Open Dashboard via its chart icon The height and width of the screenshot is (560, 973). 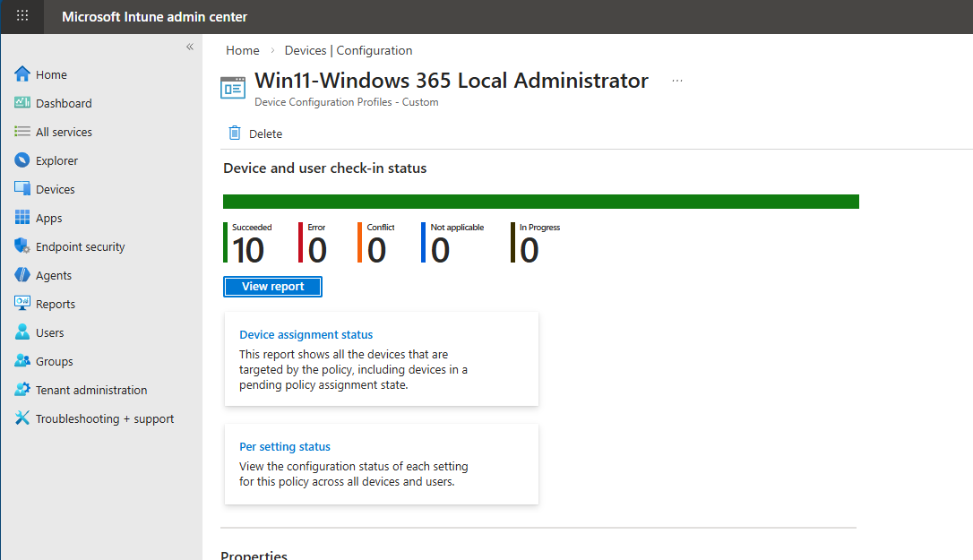[22, 103]
